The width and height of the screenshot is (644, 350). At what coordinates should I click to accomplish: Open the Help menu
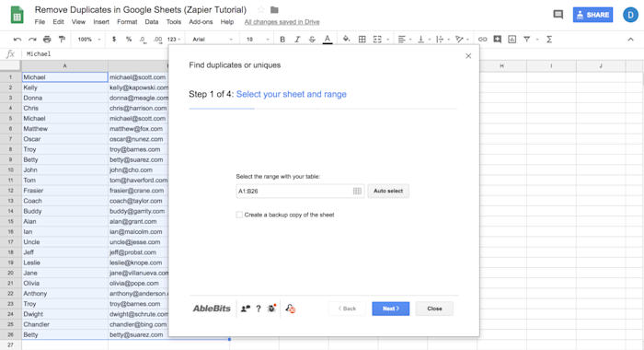[227, 22]
